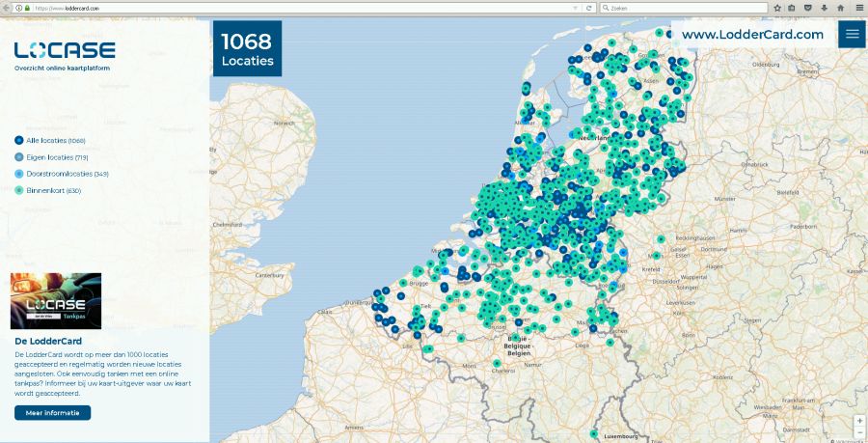Open the downloads arrow icon

coord(825,9)
